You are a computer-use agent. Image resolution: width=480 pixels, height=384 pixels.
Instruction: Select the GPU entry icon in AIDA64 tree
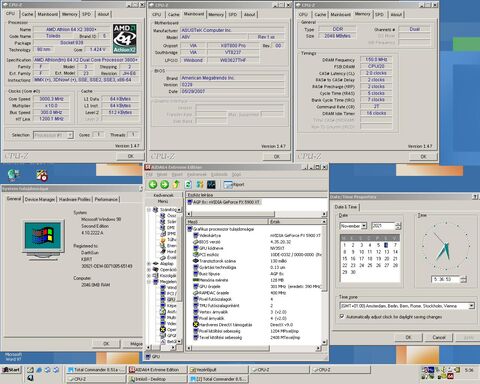[163, 299]
